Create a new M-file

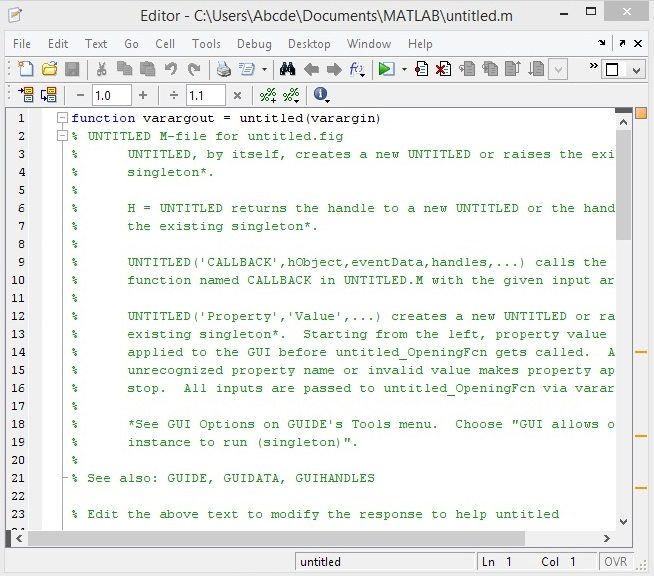pyautogui.click(x=25, y=69)
